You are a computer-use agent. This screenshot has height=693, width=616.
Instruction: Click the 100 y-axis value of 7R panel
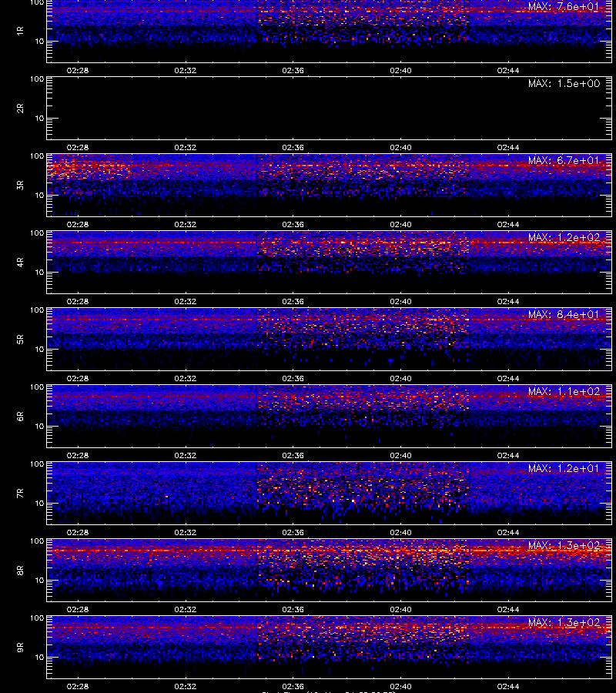point(37,464)
